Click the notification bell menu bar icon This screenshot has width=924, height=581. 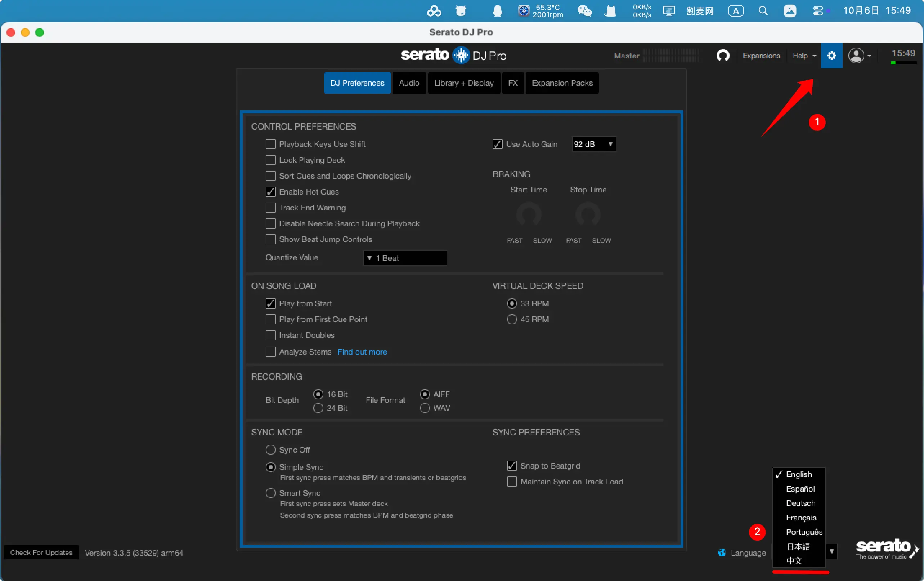(497, 11)
